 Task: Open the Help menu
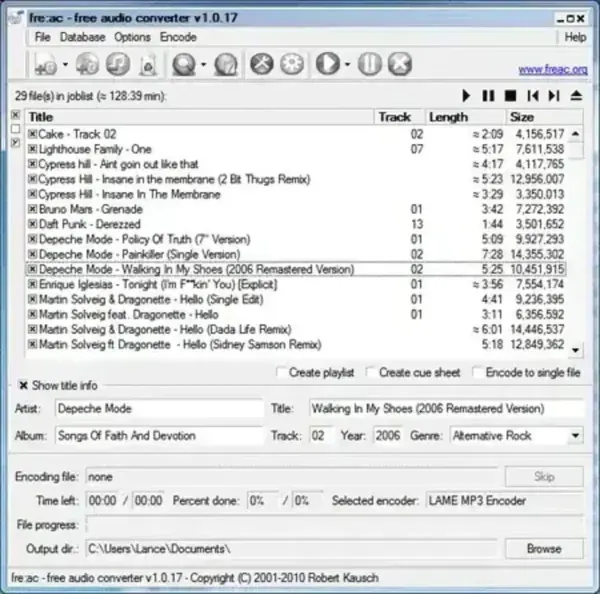tap(576, 37)
